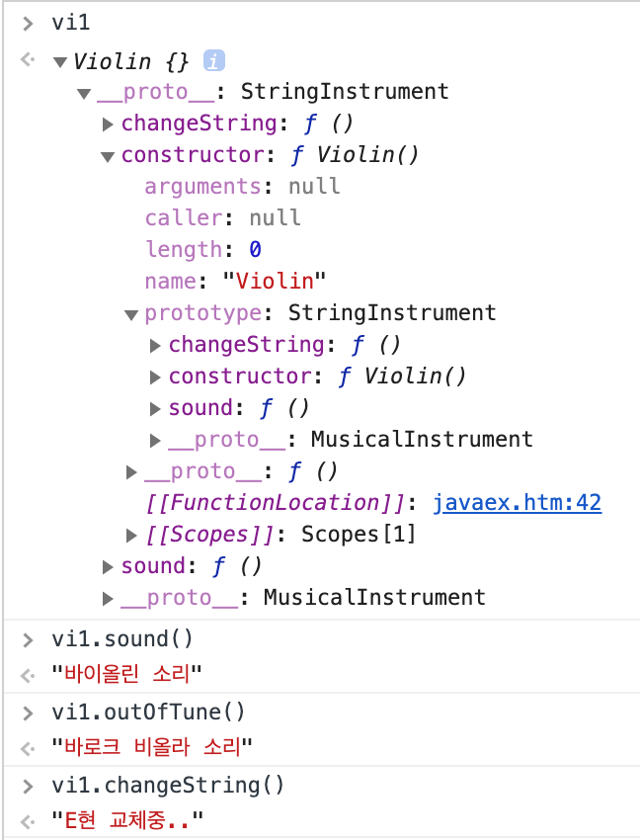Expand the first changeString property

coord(108,125)
